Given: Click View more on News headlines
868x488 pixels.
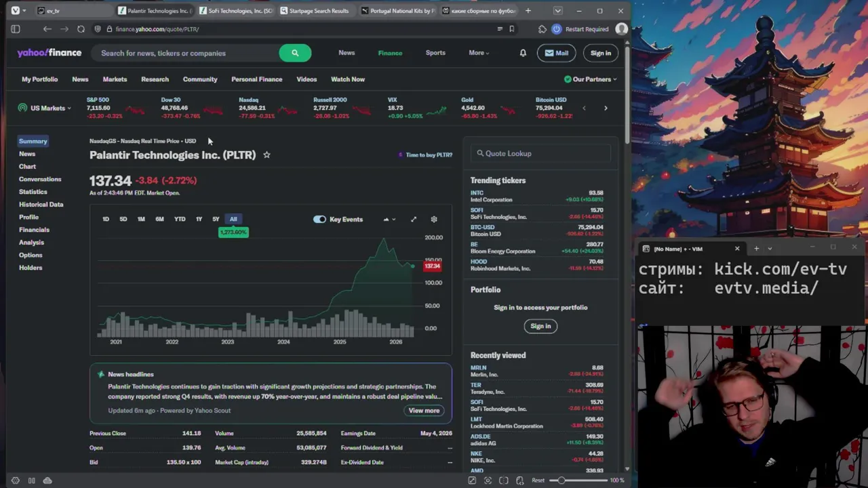Looking at the screenshot, I should (424, 411).
